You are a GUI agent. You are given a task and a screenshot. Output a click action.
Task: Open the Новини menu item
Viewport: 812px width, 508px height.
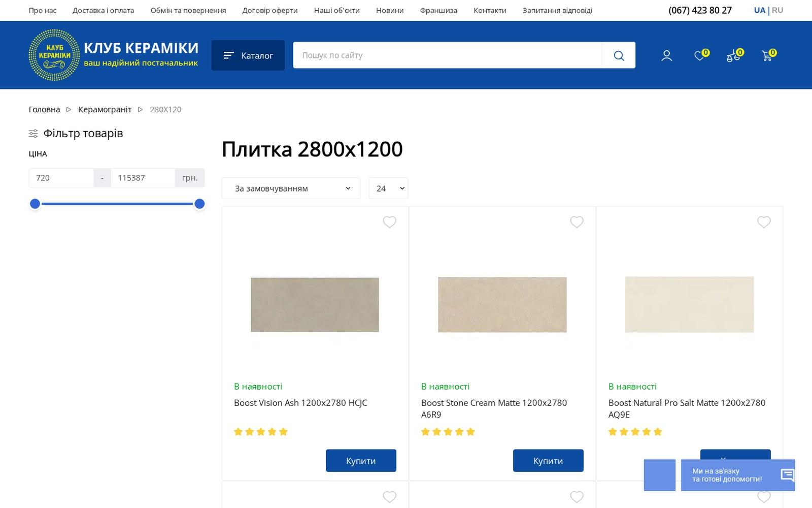[390, 10]
